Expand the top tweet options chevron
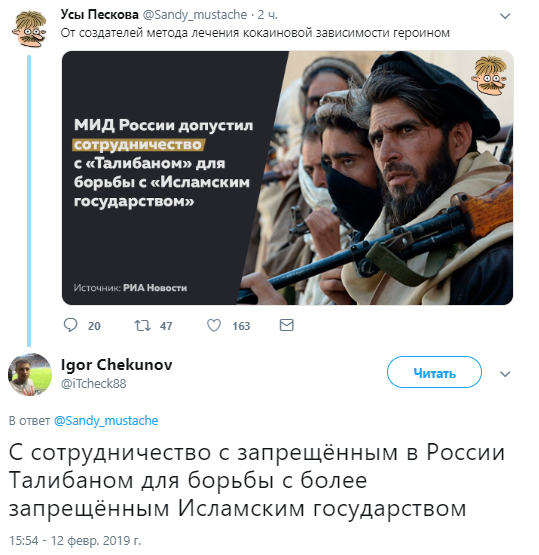Image resolution: width=539 pixels, height=555 pixels. [x=505, y=16]
